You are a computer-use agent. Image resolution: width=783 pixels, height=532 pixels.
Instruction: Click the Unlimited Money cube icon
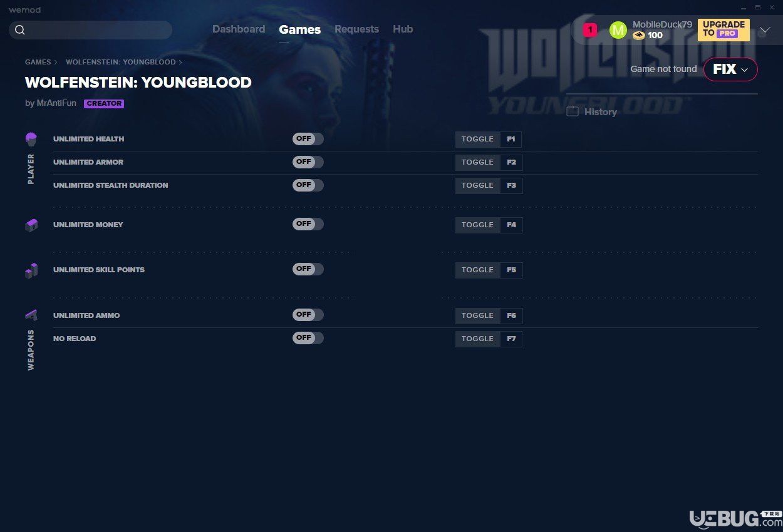[31, 225]
